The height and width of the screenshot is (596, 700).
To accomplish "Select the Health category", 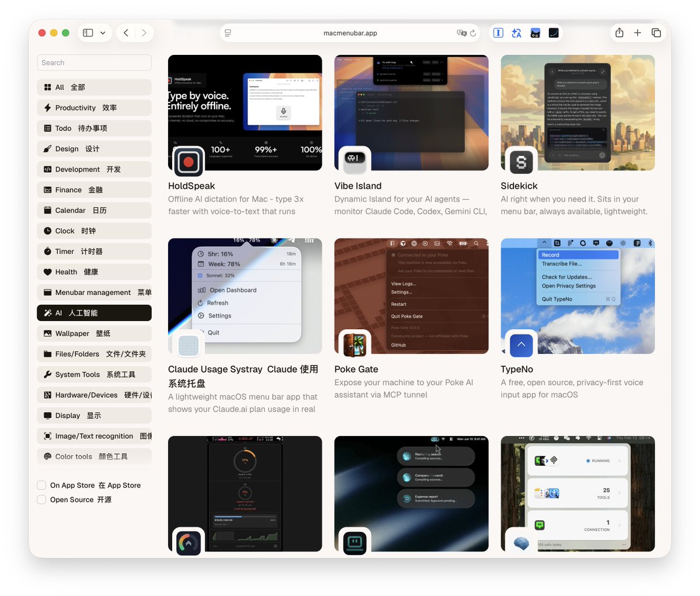I will [x=94, y=271].
